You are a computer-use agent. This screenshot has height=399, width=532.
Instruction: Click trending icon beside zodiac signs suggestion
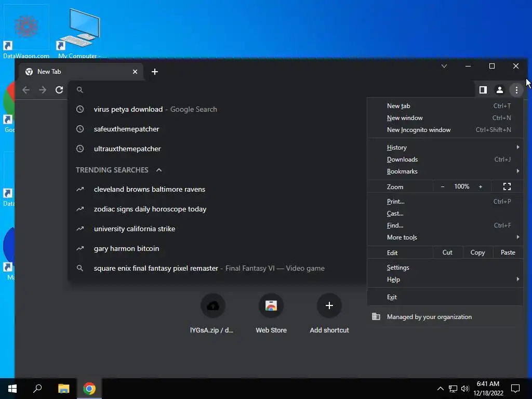pyautogui.click(x=79, y=209)
